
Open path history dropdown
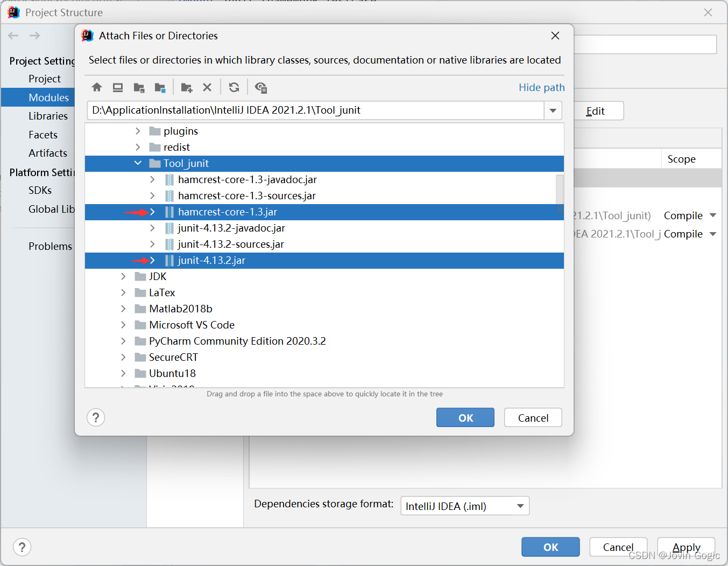pyautogui.click(x=553, y=110)
